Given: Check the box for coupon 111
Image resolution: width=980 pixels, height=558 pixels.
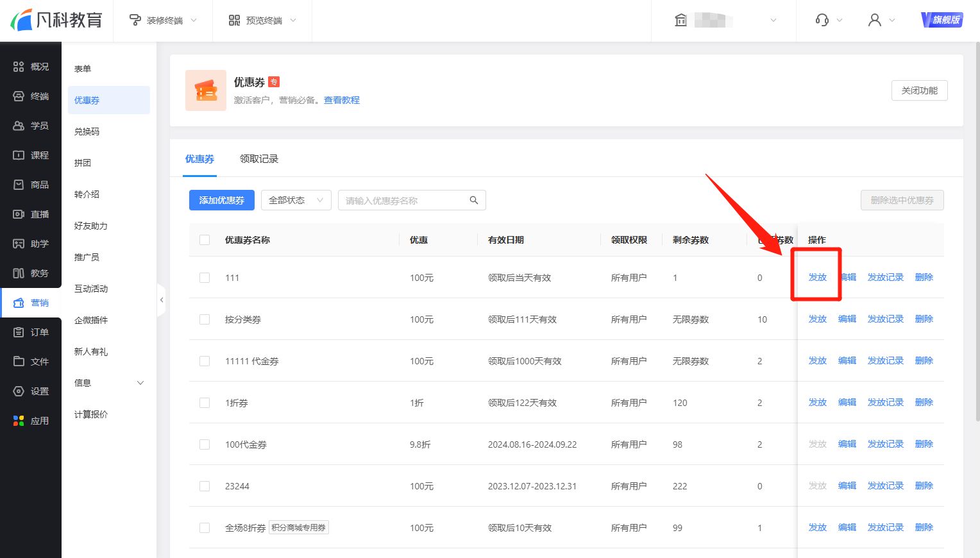Looking at the screenshot, I should 205,278.
